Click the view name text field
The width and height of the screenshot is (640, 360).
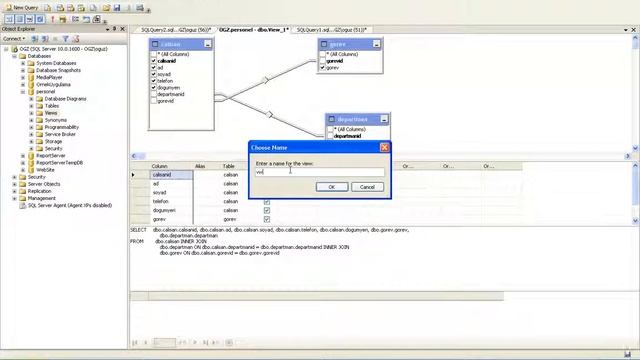pyautogui.click(x=320, y=172)
